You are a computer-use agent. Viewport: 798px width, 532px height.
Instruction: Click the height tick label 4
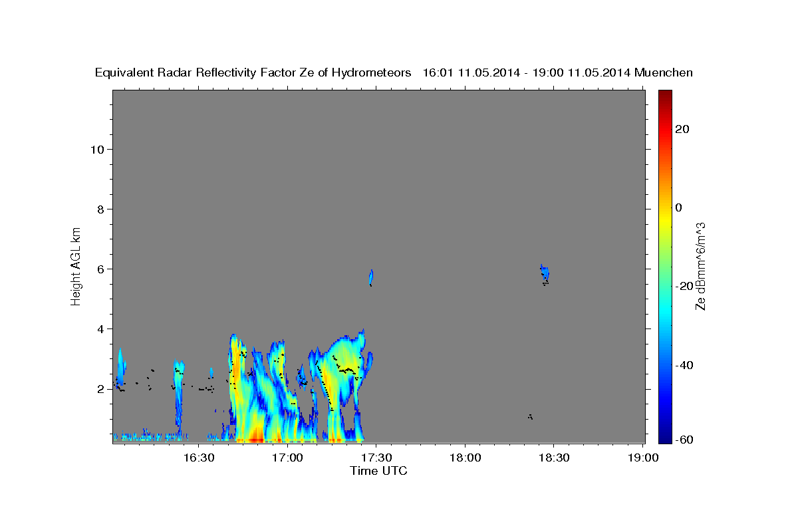click(x=101, y=329)
